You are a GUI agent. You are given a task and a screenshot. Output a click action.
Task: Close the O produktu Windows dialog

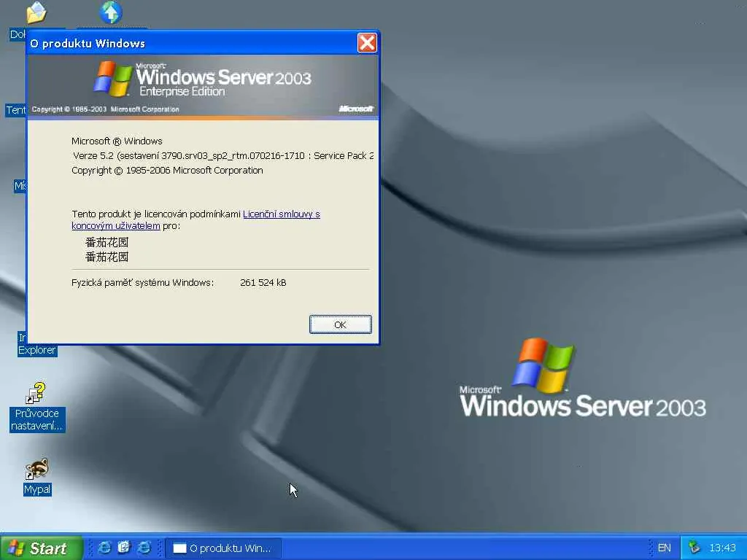pyautogui.click(x=367, y=43)
